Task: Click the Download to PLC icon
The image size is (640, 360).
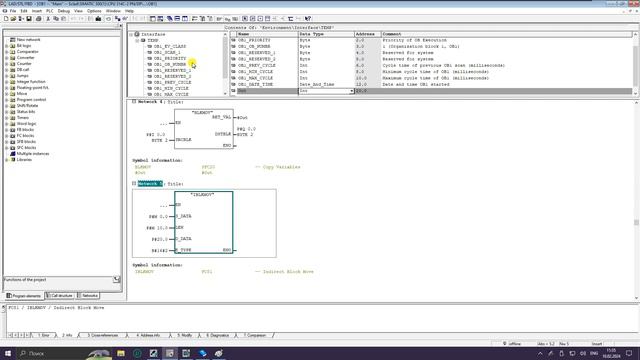Action: (98, 19)
